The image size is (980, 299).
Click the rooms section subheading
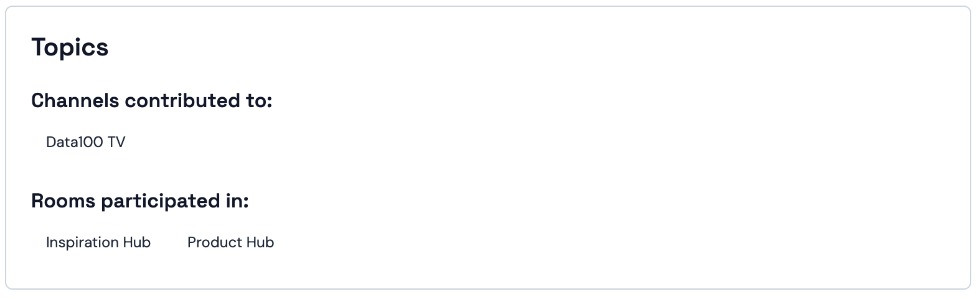click(x=140, y=201)
